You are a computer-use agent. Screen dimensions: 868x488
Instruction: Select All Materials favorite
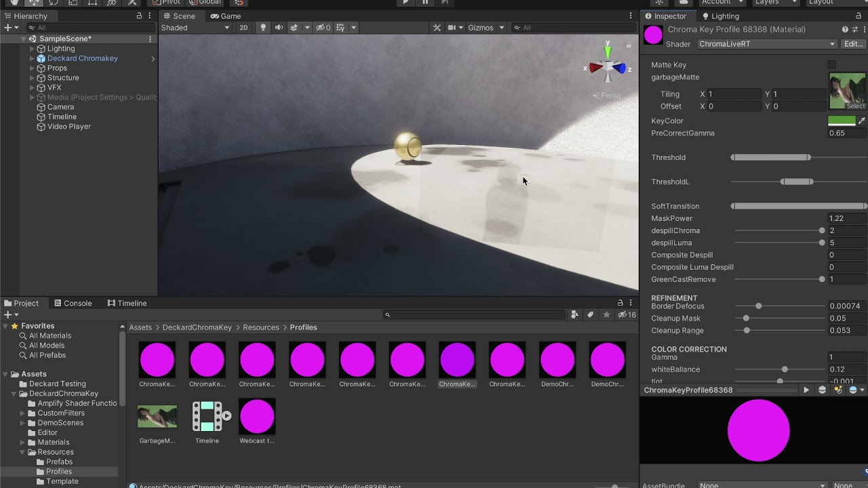pos(50,336)
